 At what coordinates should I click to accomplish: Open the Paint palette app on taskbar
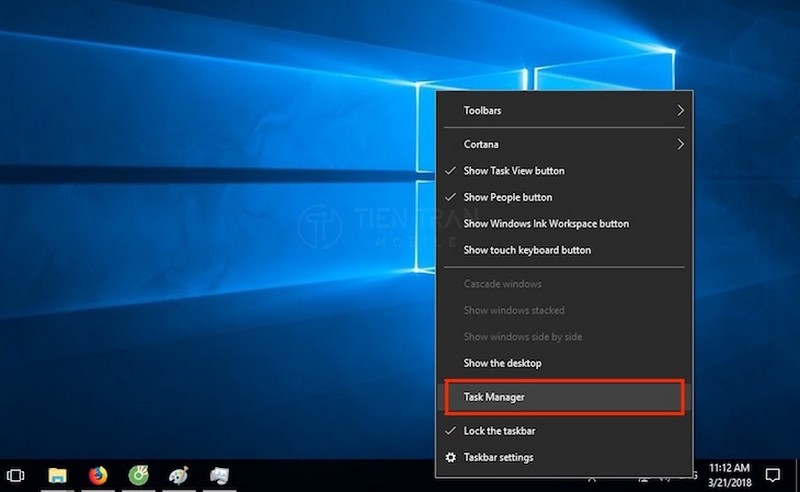(x=178, y=473)
